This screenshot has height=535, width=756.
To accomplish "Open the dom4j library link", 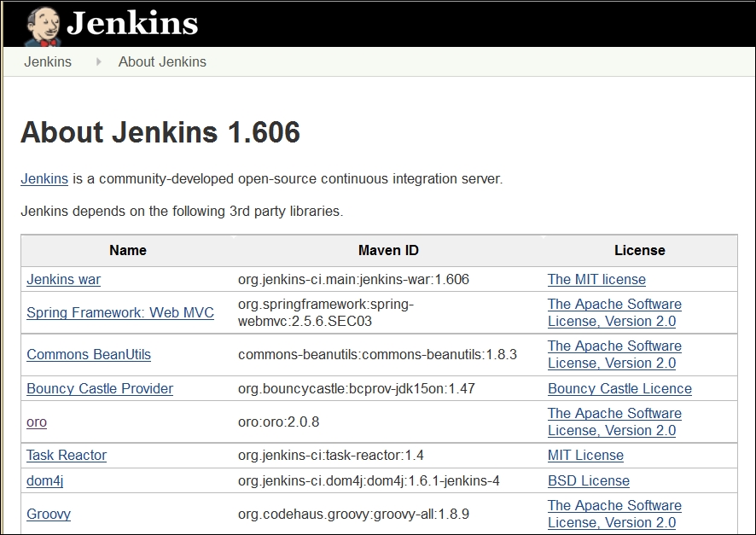I will (44, 480).
